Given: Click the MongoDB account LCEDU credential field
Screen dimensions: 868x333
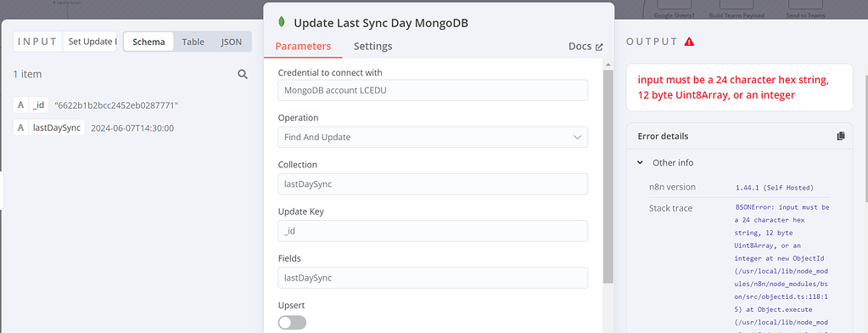Looking at the screenshot, I should pos(433,90).
